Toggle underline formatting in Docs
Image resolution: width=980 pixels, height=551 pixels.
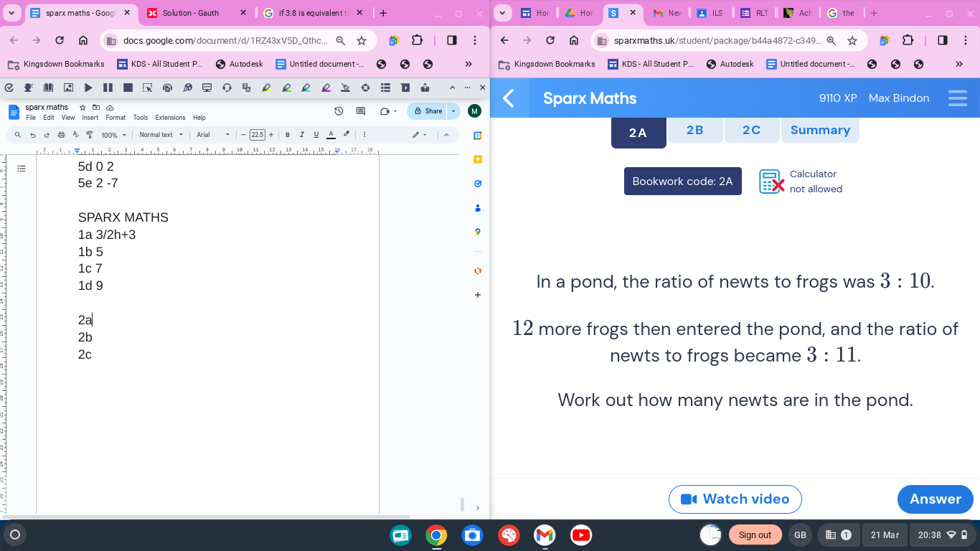click(316, 135)
